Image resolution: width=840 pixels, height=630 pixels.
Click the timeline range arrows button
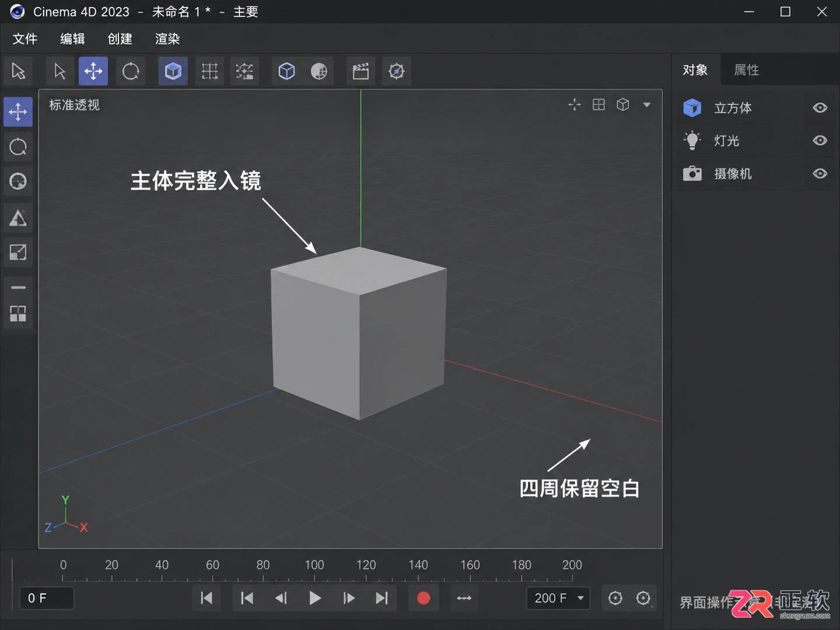pyautogui.click(x=464, y=598)
